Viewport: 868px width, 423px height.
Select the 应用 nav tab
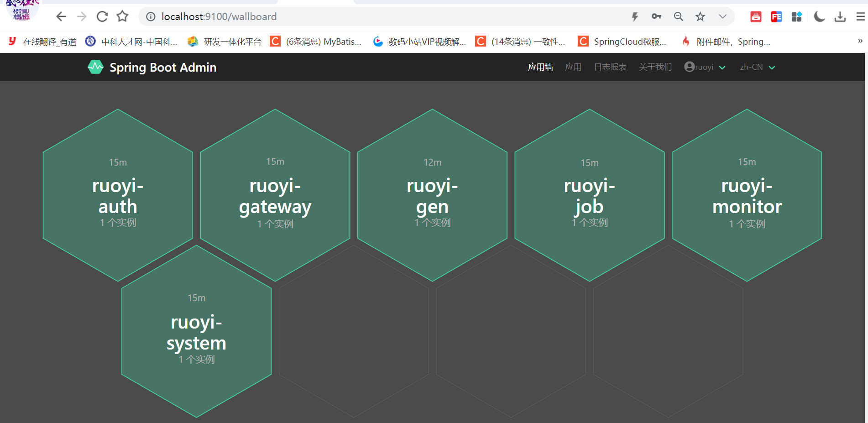pyautogui.click(x=573, y=67)
